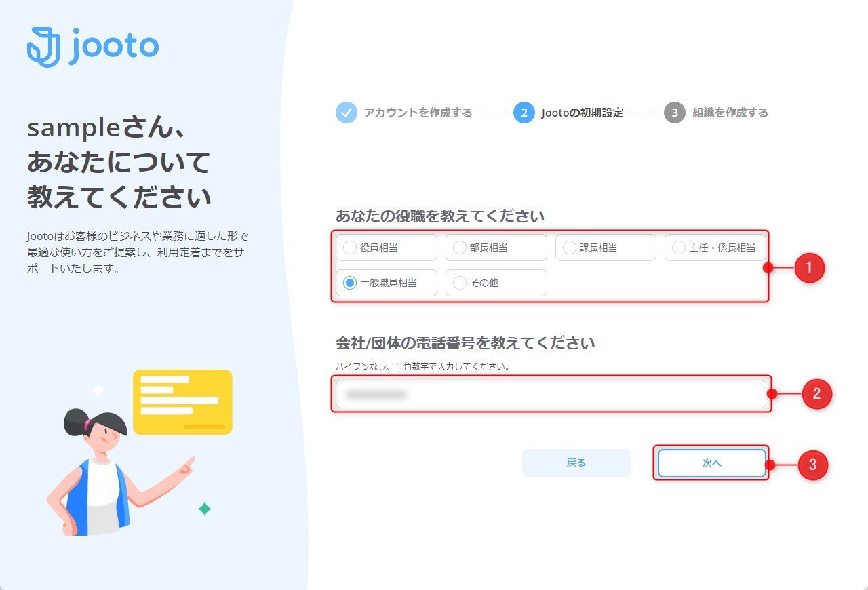Click the yellow card illustration graphic
The image size is (868, 590).
click(182, 401)
